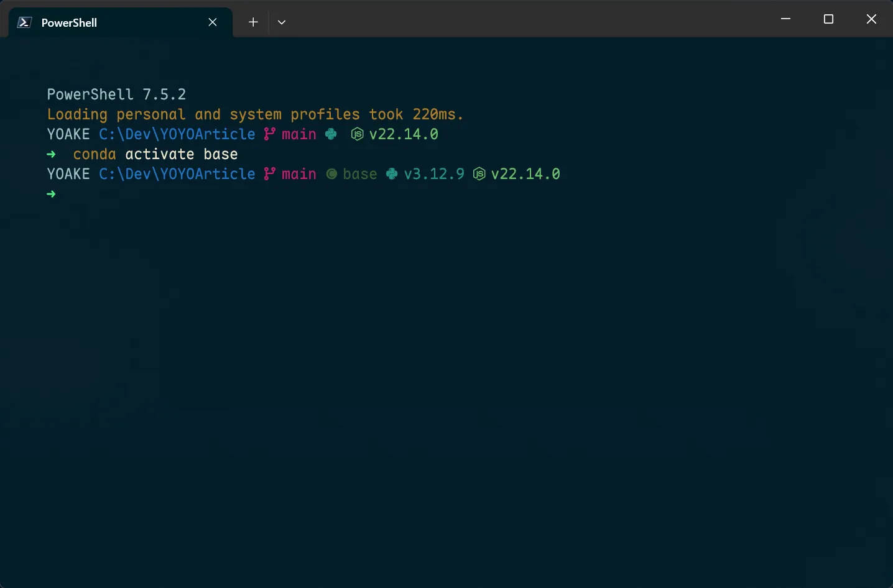Click the first 'C:\Dev\YOYOArticle' path
This screenshot has height=588, width=893.
(x=177, y=134)
